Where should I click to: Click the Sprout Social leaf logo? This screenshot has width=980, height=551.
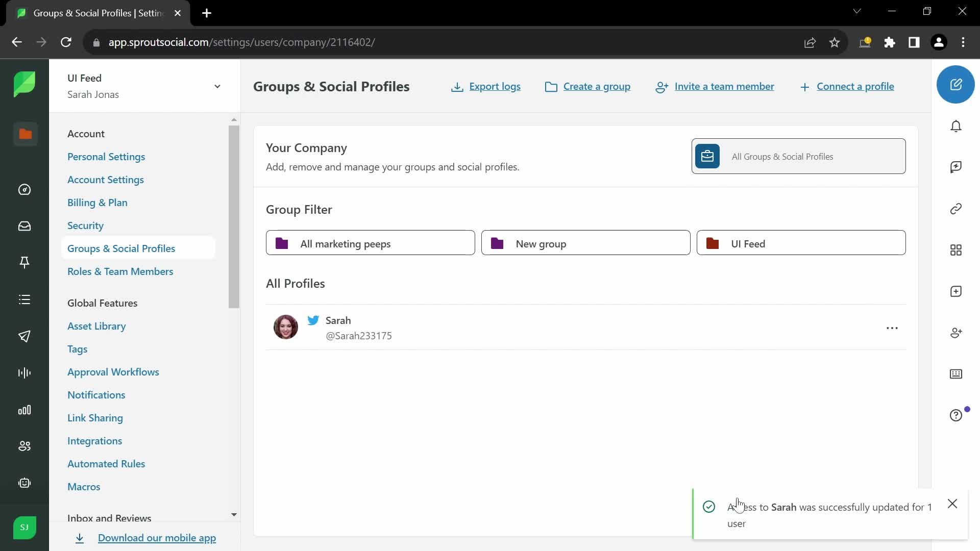coord(24,84)
